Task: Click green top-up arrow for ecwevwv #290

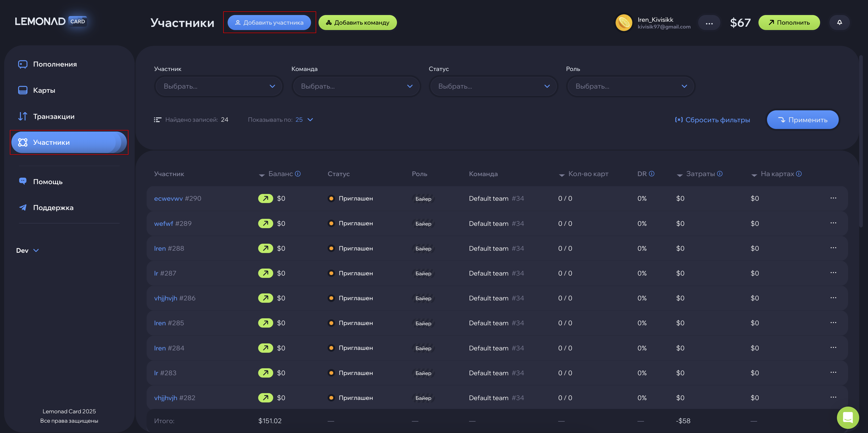Action: (x=265, y=198)
